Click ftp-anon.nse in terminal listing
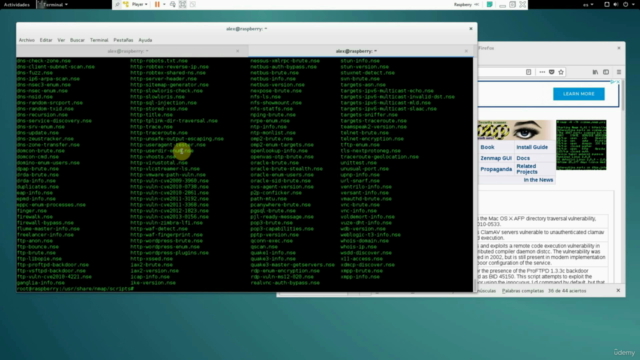This screenshot has width=640, height=360. [35, 241]
